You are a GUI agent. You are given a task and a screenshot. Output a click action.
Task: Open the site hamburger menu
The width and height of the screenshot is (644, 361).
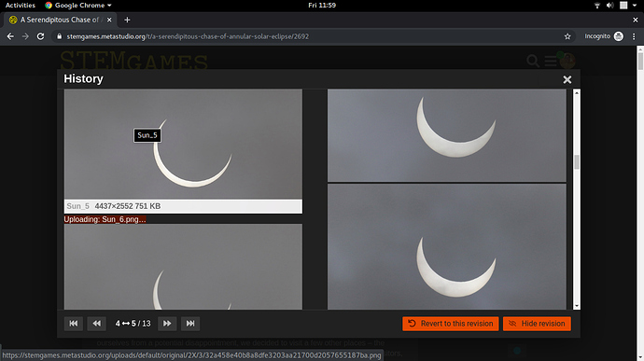tap(551, 62)
